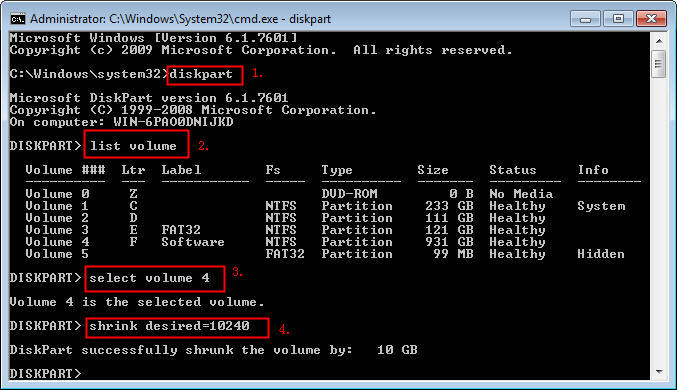This screenshot has width=677, height=390.
Task: Maximize the Administrator cmd window
Action: click(618, 19)
